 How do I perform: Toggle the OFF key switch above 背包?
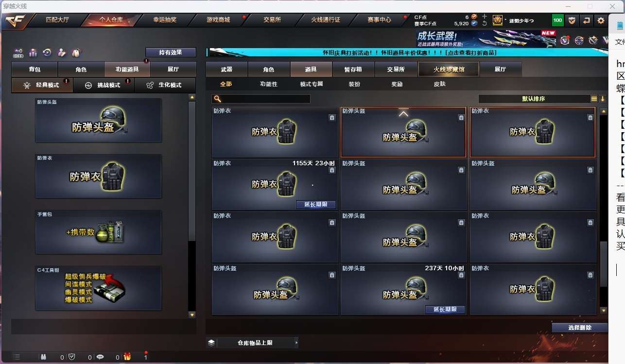click(18, 52)
